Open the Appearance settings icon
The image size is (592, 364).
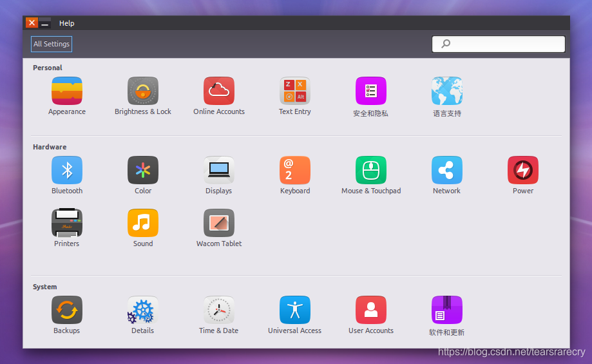[67, 91]
